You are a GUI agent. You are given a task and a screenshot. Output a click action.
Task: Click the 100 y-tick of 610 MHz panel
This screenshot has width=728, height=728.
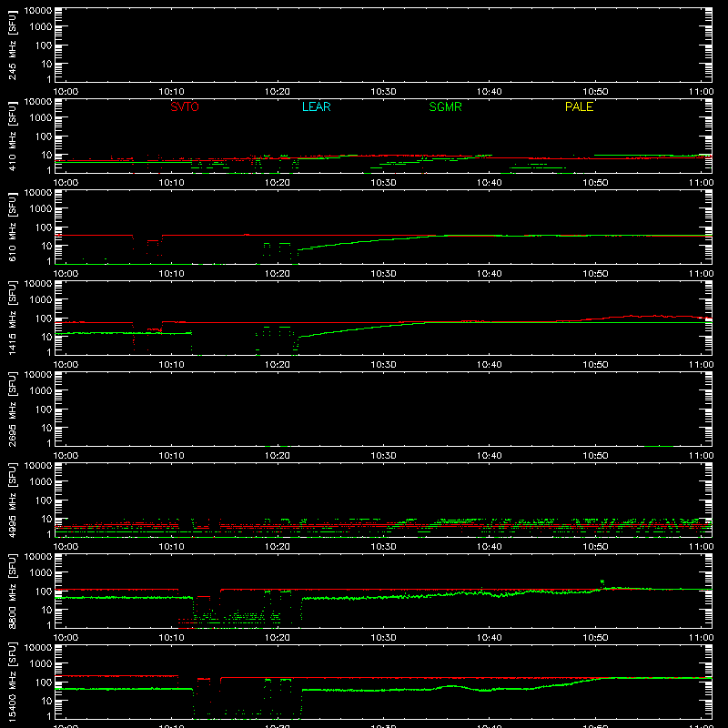pyautogui.click(x=44, y=227)
